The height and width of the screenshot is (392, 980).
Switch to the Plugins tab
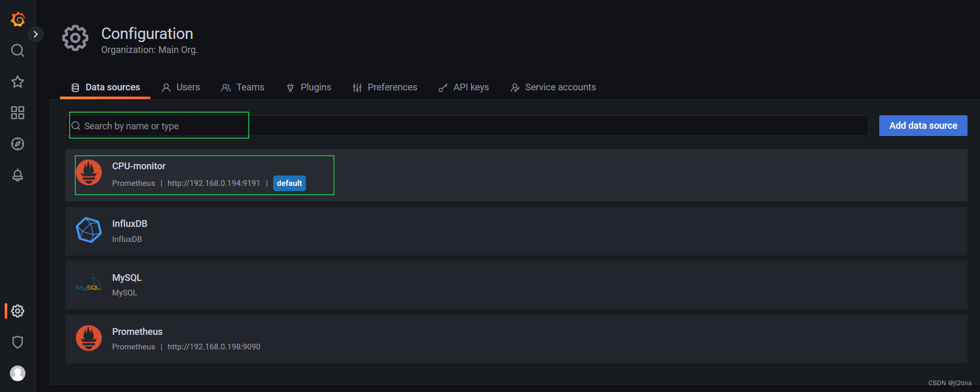(308, 87)
